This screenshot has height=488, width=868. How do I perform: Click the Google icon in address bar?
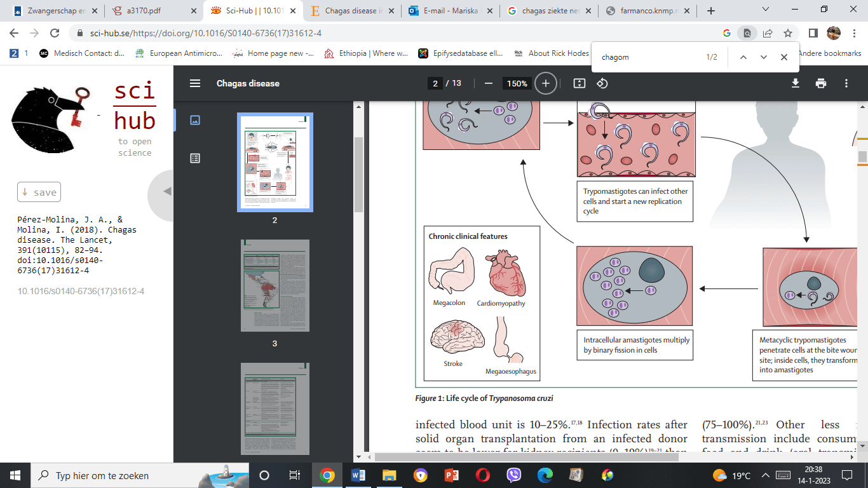727,33
